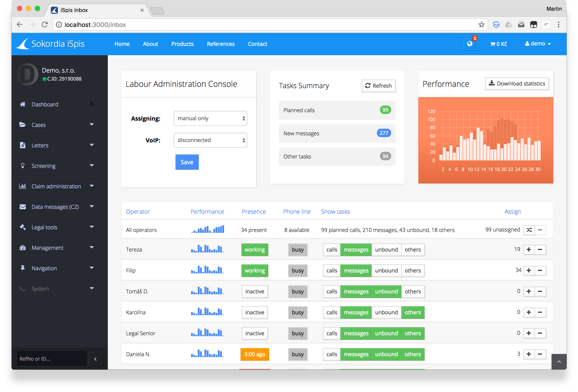
Task: Collapse sidebar with left chevron button
Action: coord(96,359)
